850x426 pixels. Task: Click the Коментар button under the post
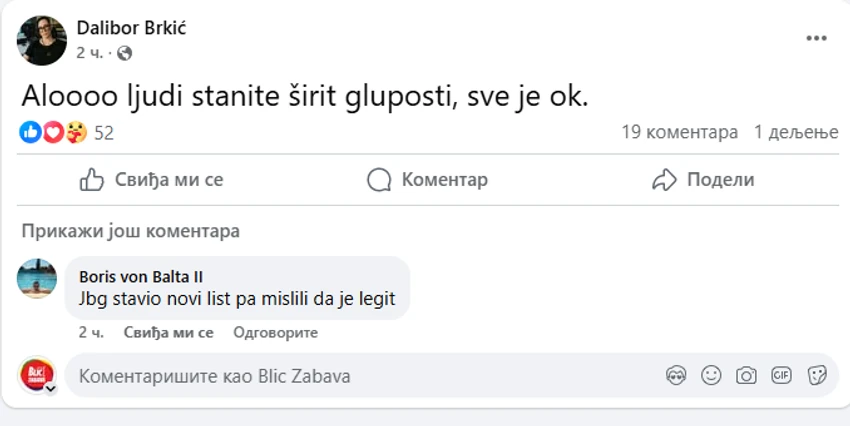[x=427, y=180]
